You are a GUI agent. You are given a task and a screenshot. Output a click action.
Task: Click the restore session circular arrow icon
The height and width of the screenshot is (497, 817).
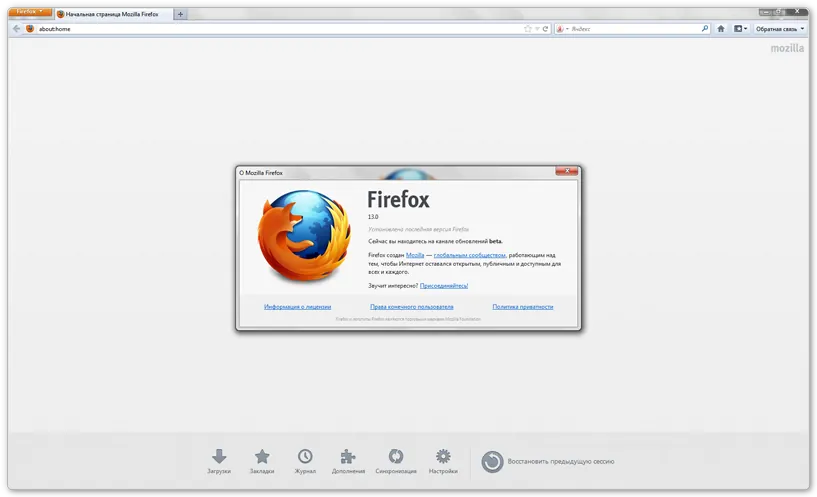click(x=492, y=462)
